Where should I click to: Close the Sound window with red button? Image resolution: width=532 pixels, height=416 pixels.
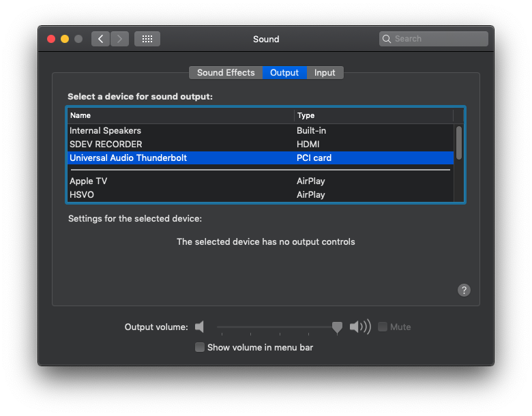pos(51,39)
